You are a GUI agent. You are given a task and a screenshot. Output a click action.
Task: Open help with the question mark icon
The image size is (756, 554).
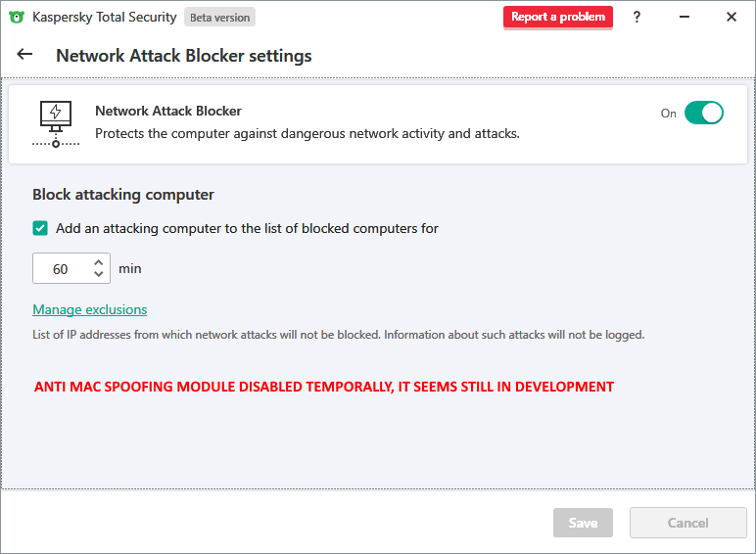pyautogui.click(x=638, y=17)
